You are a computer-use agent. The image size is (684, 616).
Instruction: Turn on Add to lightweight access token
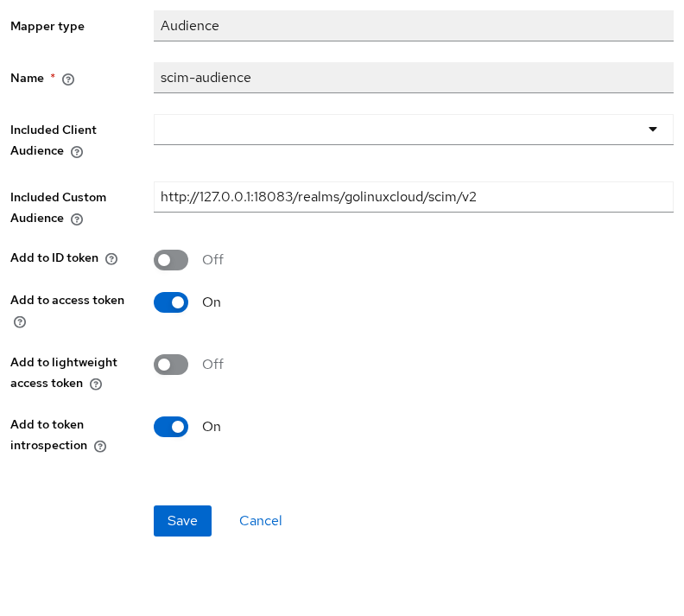coord(171,365)
